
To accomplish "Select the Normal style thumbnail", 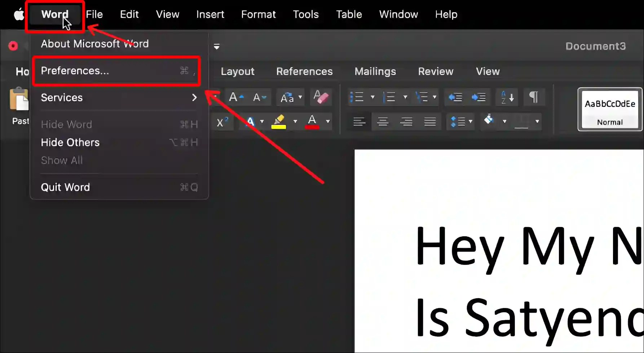I will tap(610, 109).
